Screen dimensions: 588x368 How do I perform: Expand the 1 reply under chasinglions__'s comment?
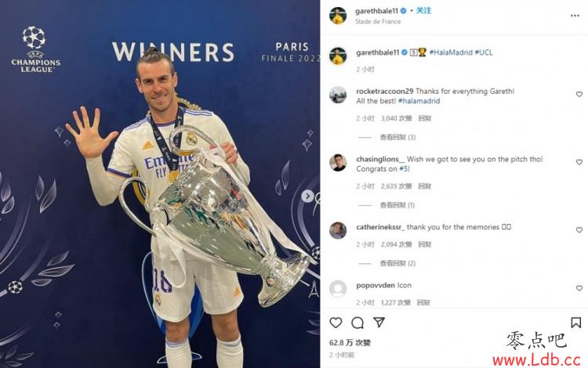(397, 205)
